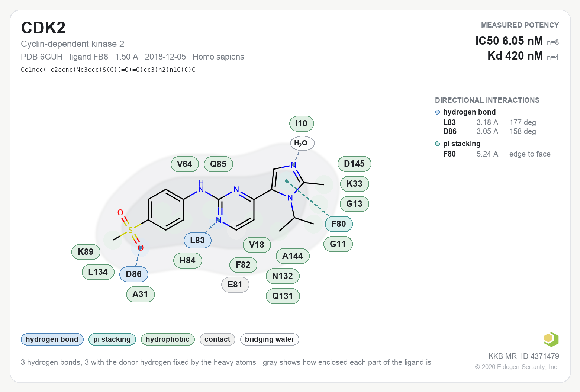This screenshot has width=580, height=392.
Task: Select residue K33 label
Action: point(355,184)
